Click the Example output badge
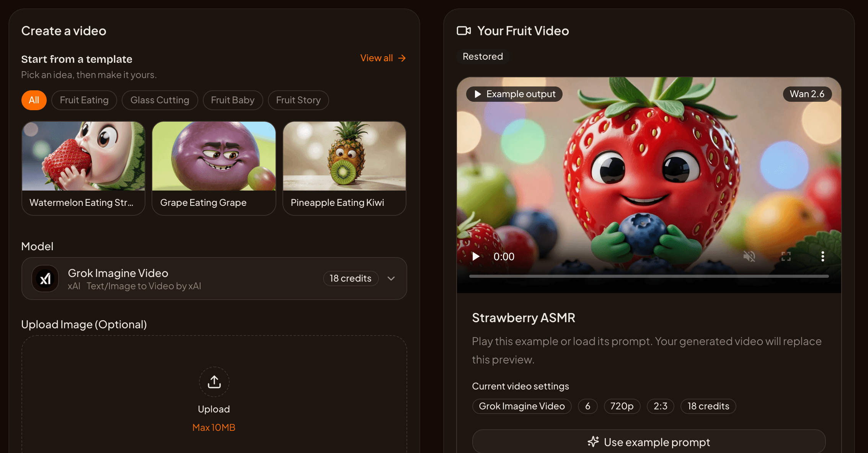Image resolution: width=868 pixels, height=453 pixels. click(x=514, y=94)
